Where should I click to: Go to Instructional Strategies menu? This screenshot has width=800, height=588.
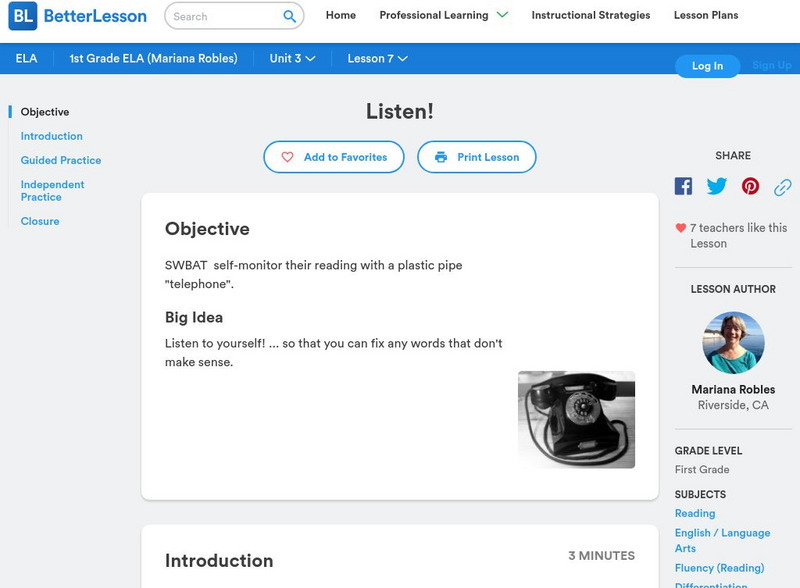pos(590,15)
